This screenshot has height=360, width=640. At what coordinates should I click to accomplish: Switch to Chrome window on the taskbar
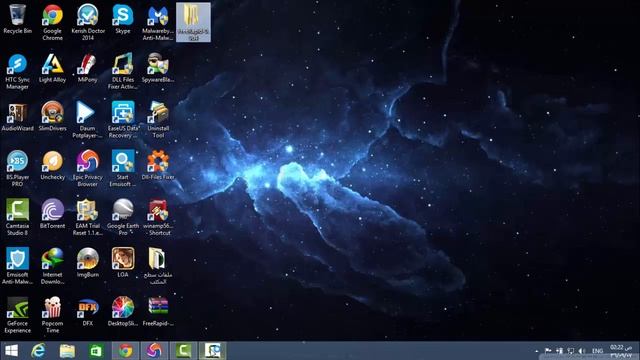pos(125,351)
